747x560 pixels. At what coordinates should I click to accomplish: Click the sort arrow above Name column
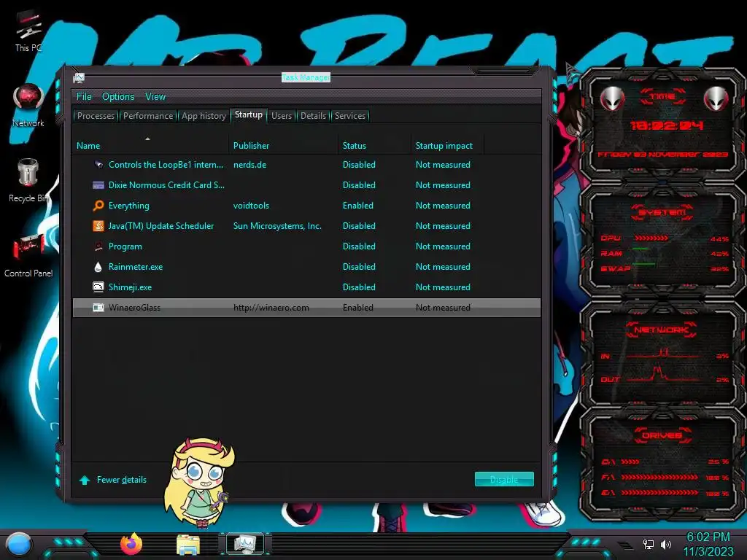[147, 139]
